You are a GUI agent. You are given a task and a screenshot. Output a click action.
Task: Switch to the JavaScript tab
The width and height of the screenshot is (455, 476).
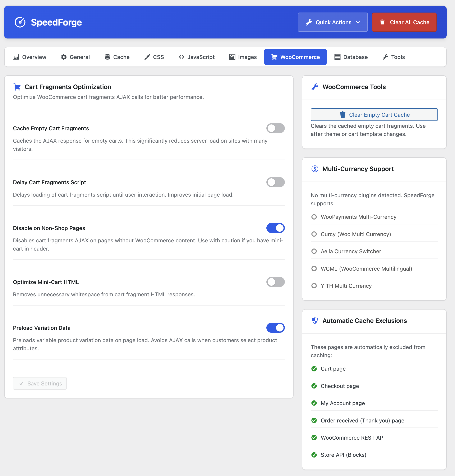(197, 57)
